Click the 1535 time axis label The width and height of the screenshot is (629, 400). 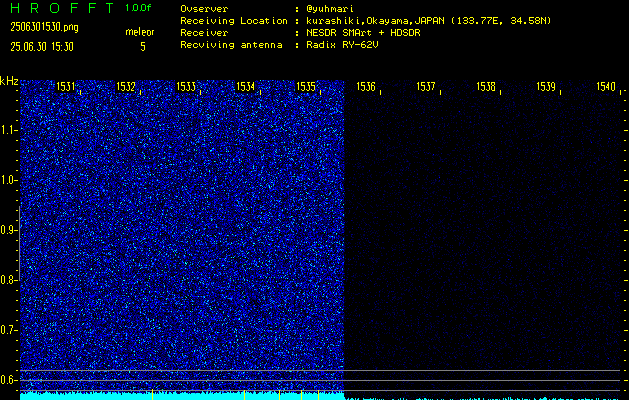click(306, 87)
